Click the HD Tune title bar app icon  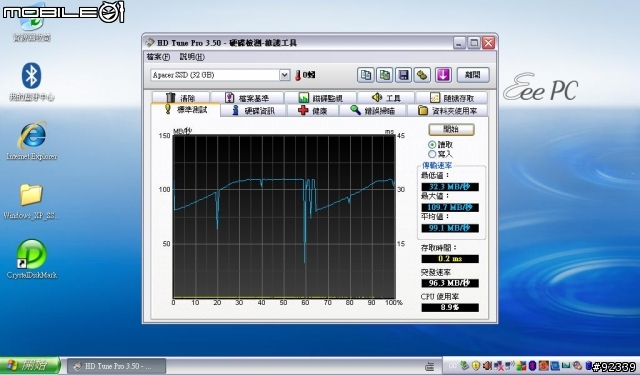(150, 42)
